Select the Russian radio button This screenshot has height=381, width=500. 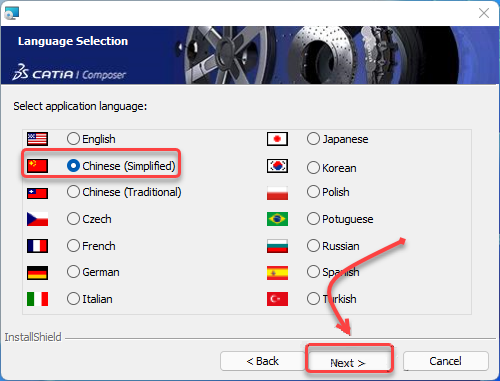(313, 246)
